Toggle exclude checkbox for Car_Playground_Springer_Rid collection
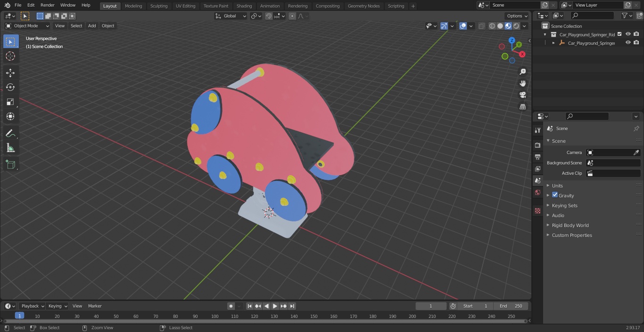 [x=619, y=34]
